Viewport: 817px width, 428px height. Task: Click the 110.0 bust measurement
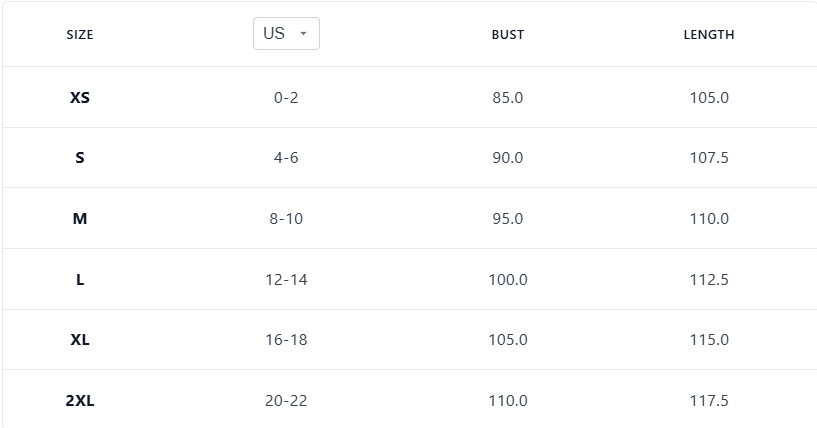coord(507,401)
